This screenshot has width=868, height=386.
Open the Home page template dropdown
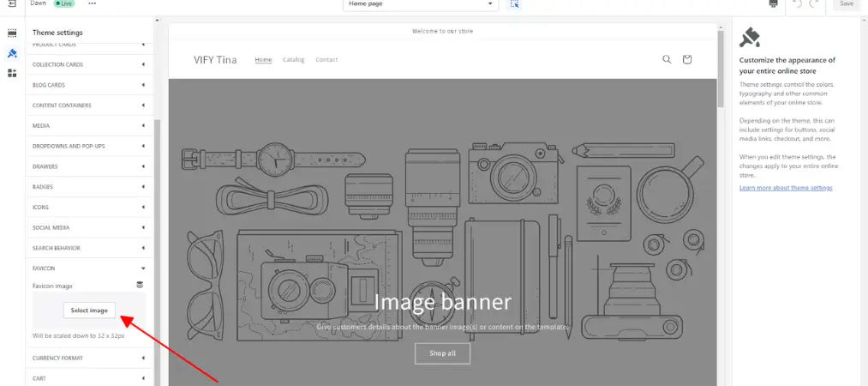tap(421, 4)
